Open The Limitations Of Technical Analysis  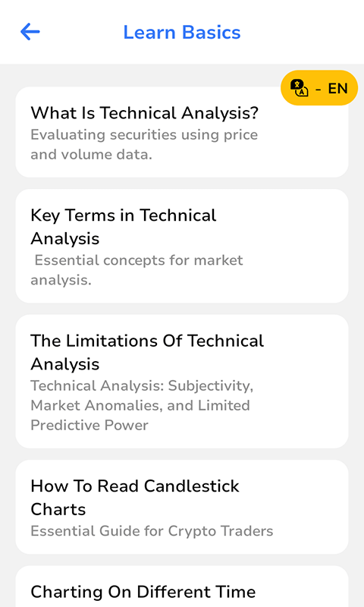point(182,382)
